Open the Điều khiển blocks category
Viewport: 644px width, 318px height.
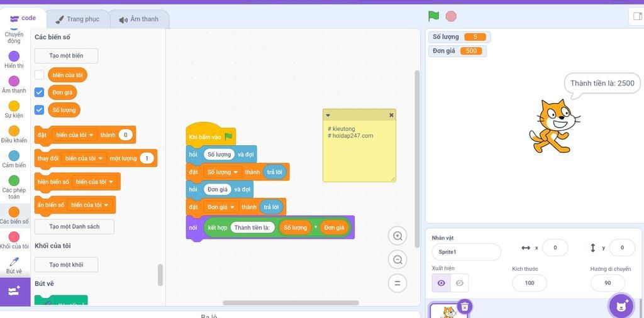[14, 134]
